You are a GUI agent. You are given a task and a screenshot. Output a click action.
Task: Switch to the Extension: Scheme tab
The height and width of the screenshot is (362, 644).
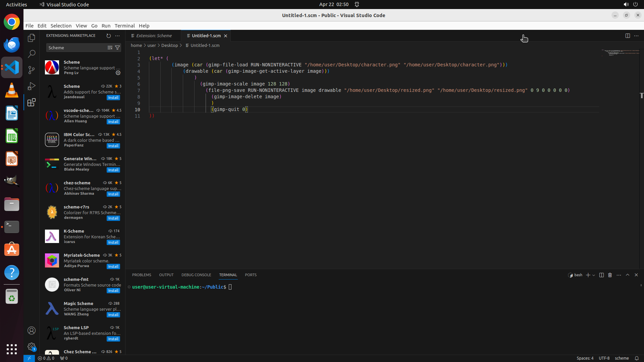tap(154, 36)
